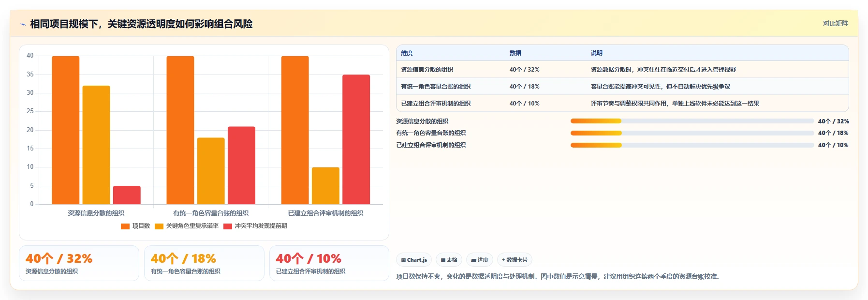Screen dimensions: 868x300
Task: Click table cell 40个 / 32%
Action: coord(524,70)
